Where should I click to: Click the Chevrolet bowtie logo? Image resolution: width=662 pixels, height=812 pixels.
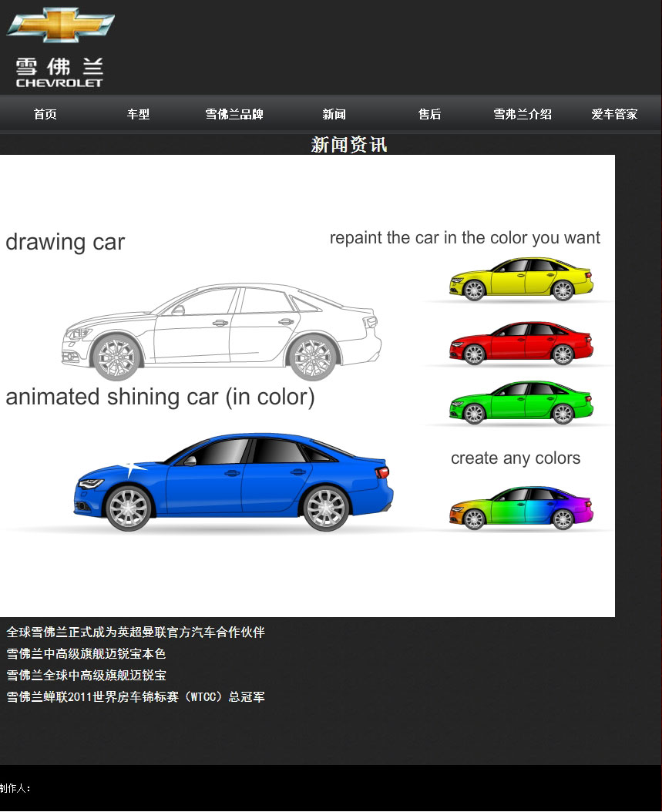(60, 25)
